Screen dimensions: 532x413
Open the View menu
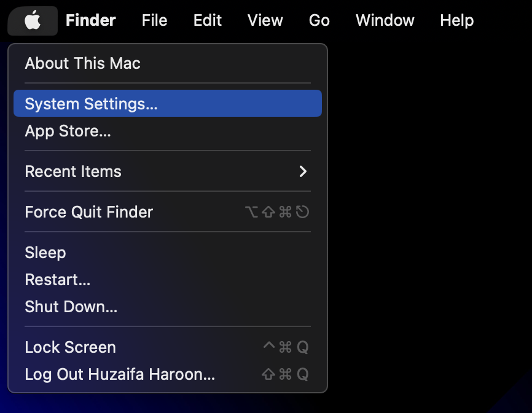coord(265,20)
